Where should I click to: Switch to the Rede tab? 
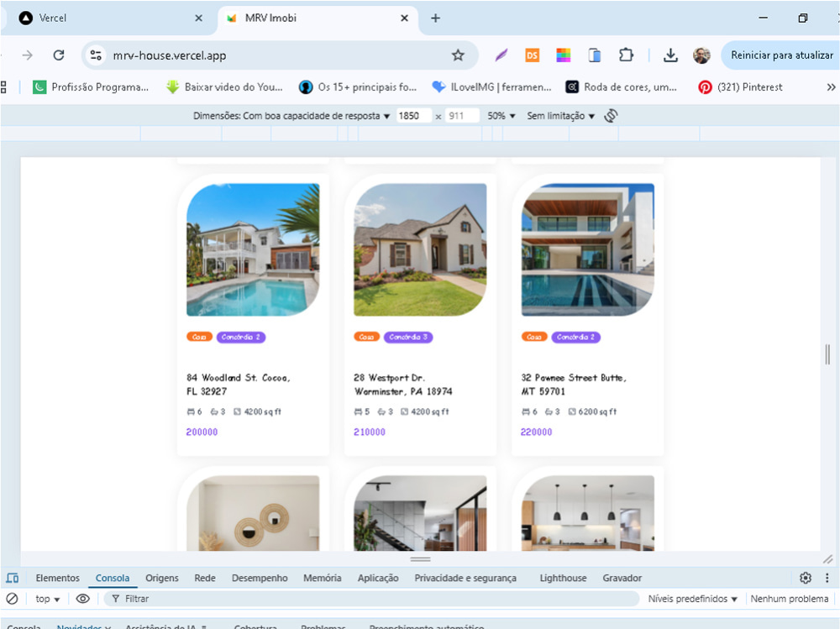click(205, 578)
